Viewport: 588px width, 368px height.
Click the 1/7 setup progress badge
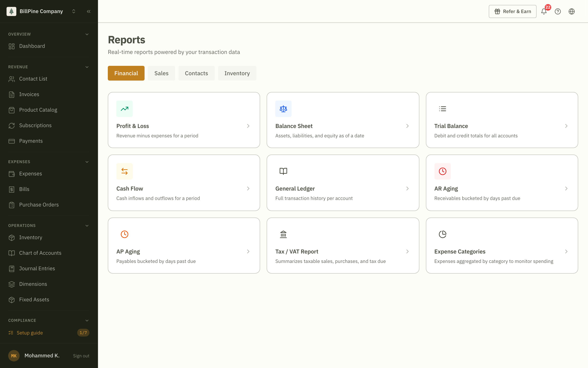83,333
